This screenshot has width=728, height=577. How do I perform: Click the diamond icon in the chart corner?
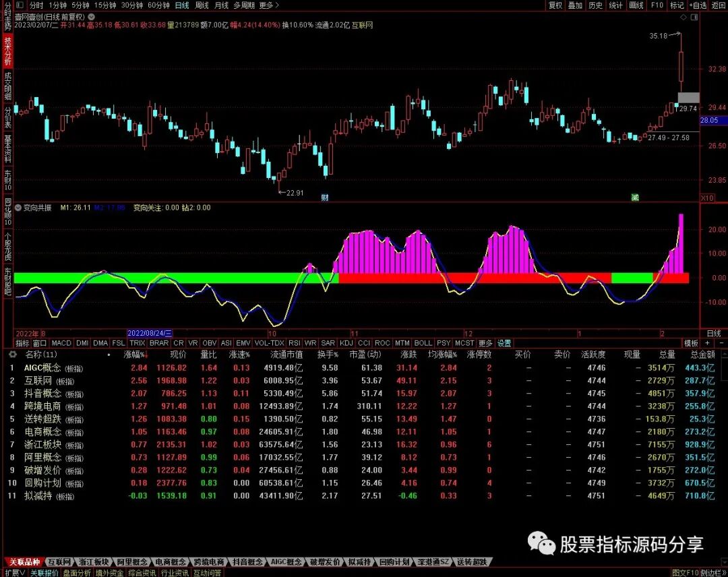click(x=683, y=17)
